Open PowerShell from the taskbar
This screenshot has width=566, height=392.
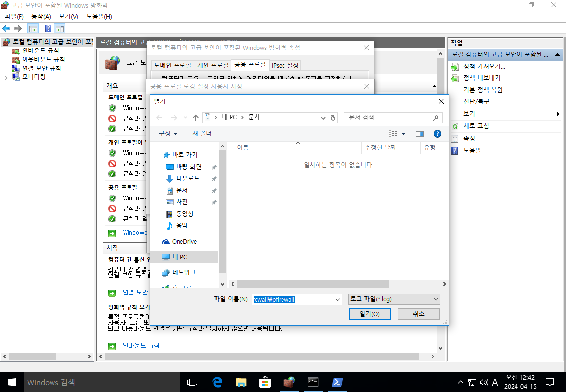tap(337, 382)
